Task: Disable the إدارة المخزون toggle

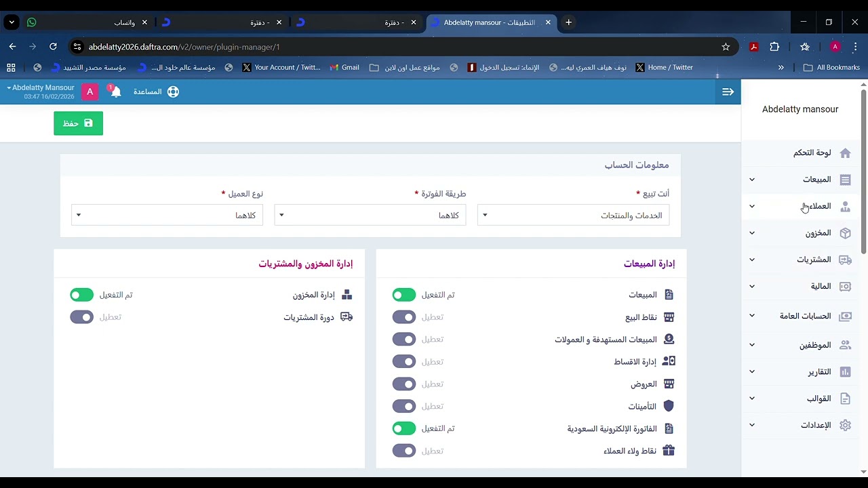Action: (x=82, y=295)
